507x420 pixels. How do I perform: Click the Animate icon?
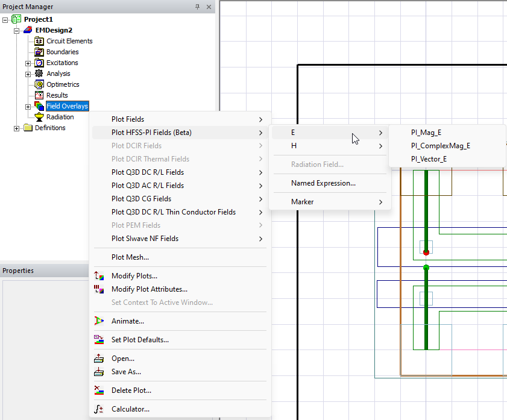click(x=99, y=321)
